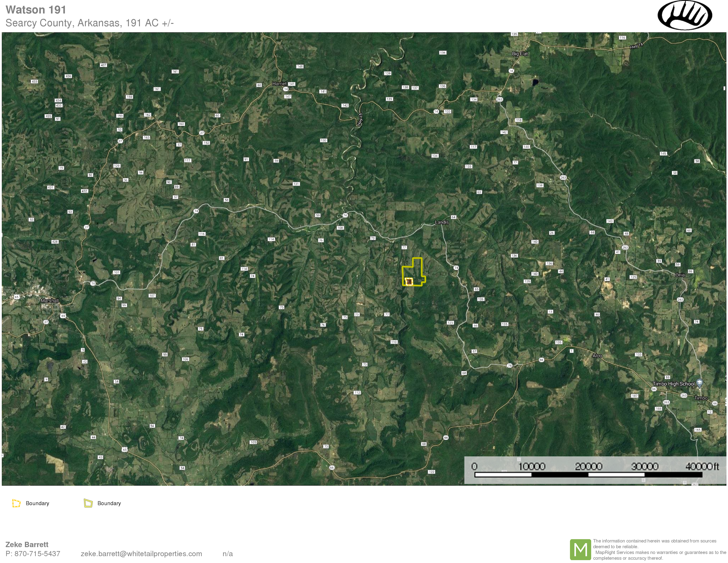The image size is (728, 563).
Task: Click the Timbo High School marker icon
Action: (700, 383)
